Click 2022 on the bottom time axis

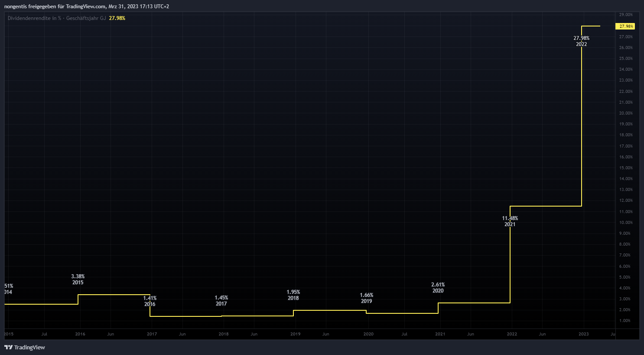pos(512,334)
